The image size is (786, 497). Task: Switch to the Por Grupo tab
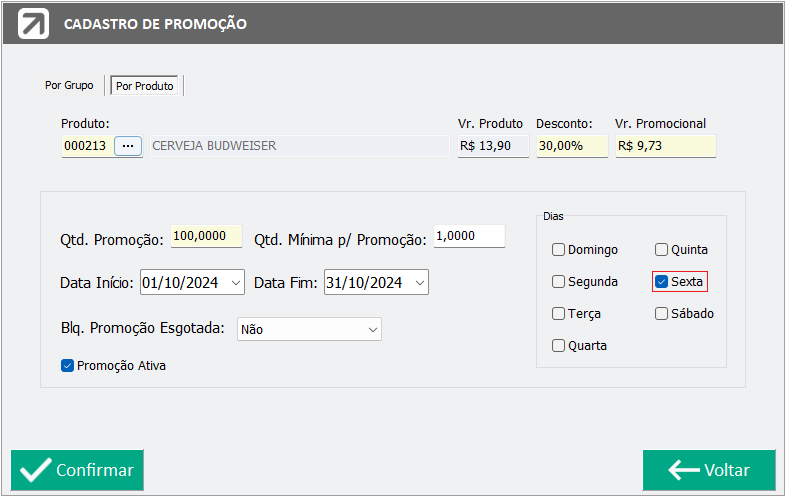[69, 86]
